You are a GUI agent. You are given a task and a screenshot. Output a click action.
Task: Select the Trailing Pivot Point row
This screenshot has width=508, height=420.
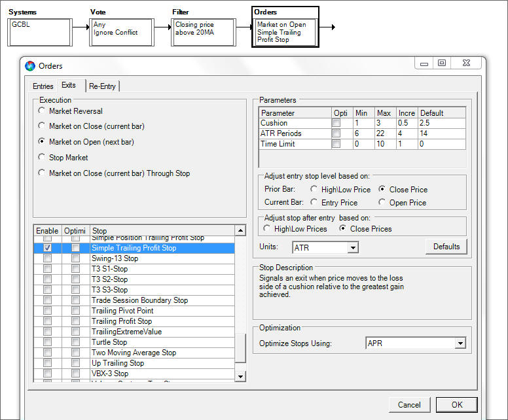pyautogui.click(x=134, y=311)
